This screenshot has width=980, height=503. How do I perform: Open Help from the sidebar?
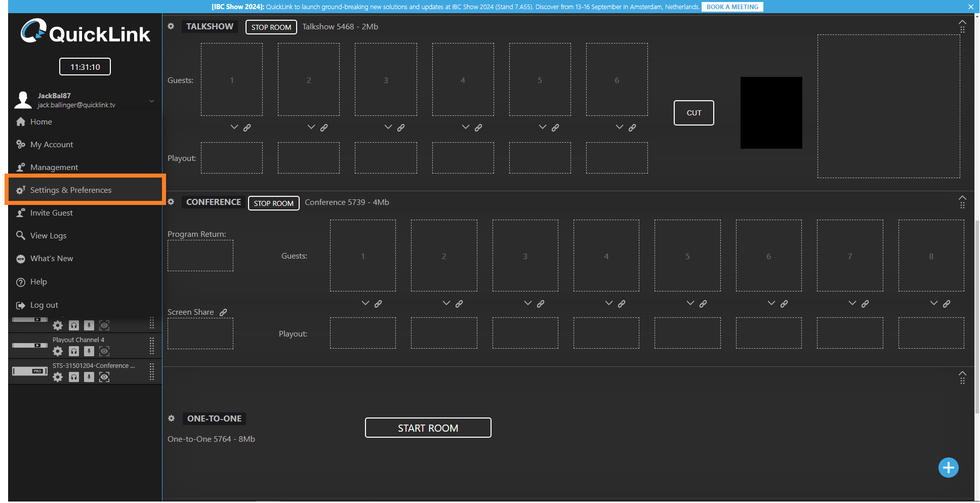tap(85, 282)
